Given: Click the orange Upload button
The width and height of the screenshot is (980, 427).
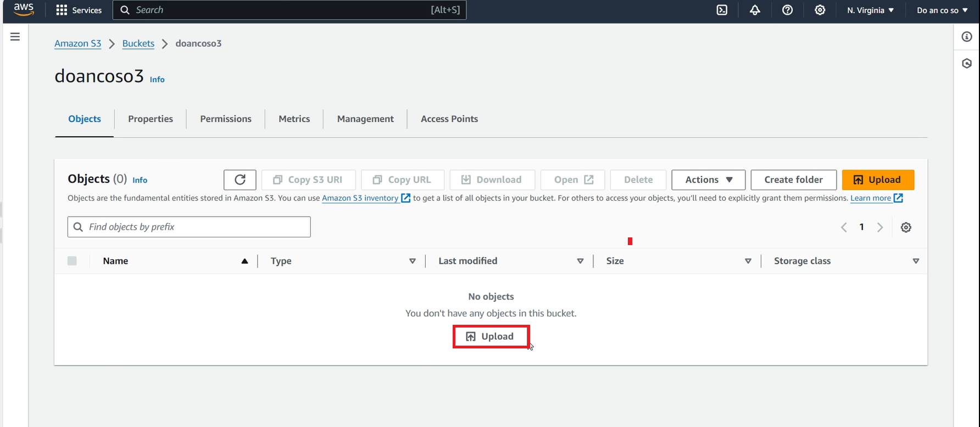Looking at the screenshot, I should 878,180.
